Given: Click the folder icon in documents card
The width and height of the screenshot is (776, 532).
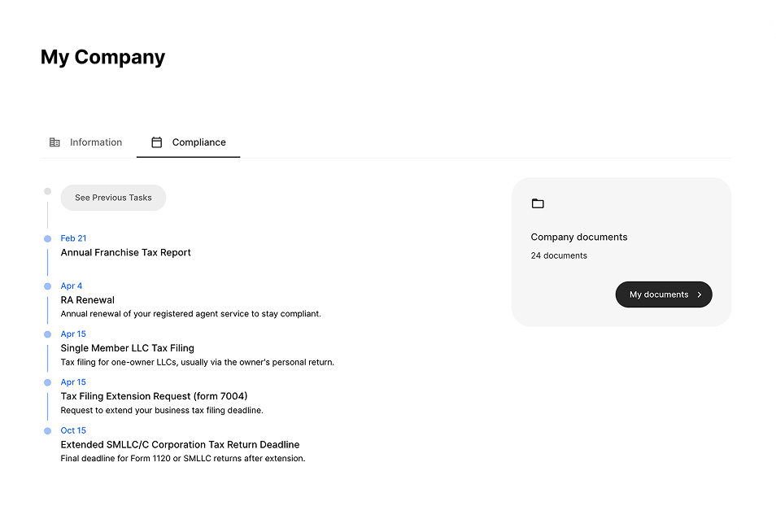Looking at the screenshot, I should (538, 203).
